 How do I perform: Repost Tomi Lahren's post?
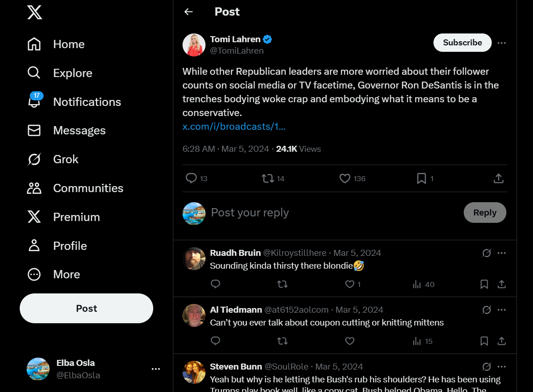pyautogui.click(x=268, y=178)
